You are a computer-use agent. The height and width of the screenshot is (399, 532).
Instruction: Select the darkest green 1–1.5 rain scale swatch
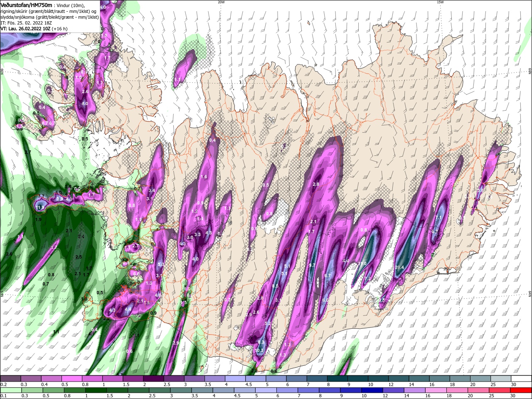[x=96, y=390]
